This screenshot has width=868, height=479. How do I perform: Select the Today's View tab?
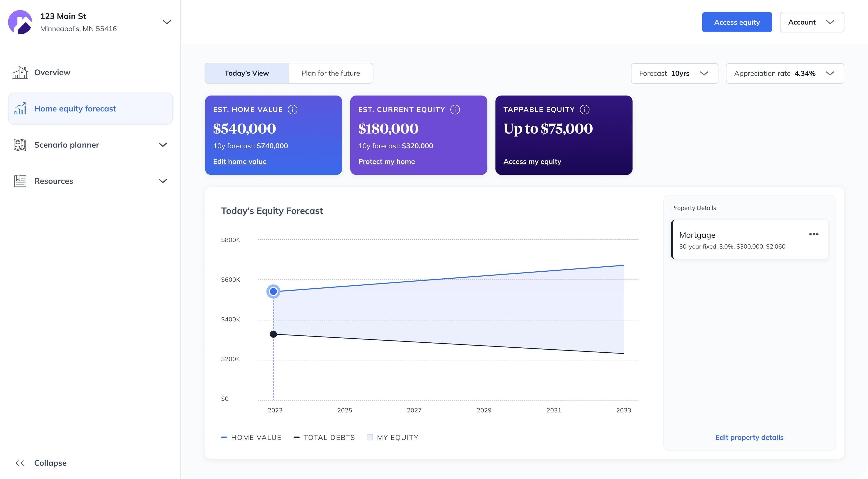[x=246, y=73]
